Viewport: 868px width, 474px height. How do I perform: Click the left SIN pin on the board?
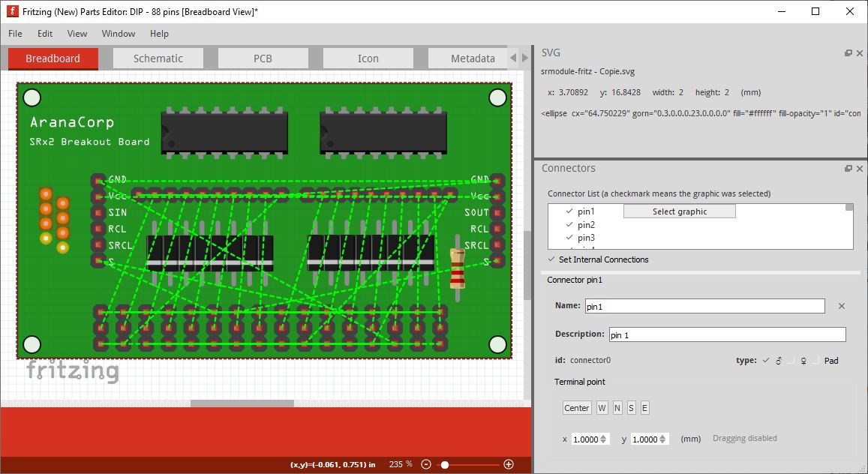(x=98, y=212)
